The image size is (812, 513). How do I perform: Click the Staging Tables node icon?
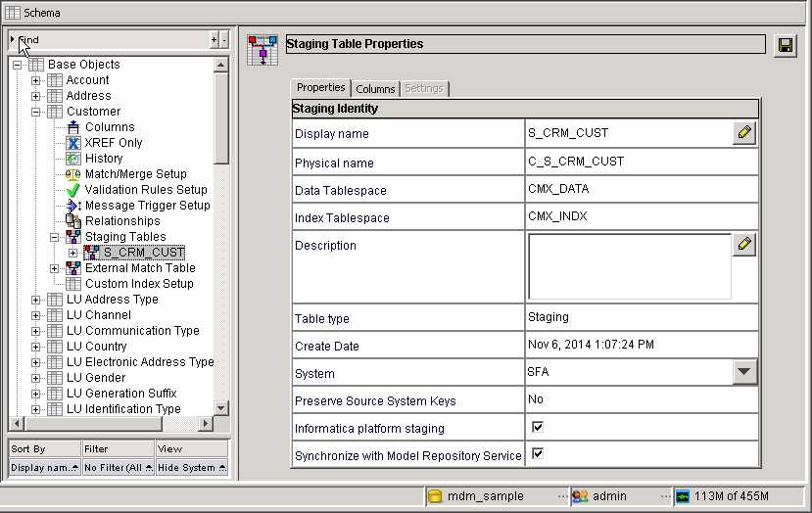coord(73,237)
